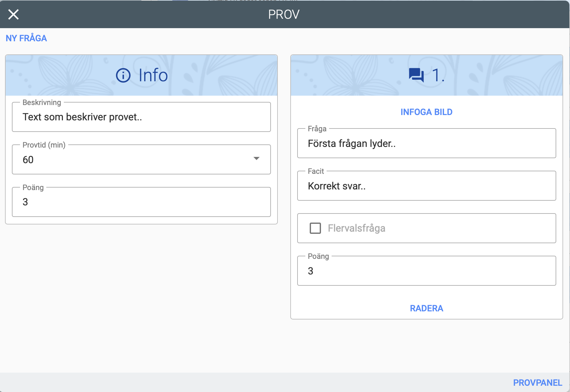Close the Prov dialog with the X icon
This screenshot has width=570, height=392.
coord(13,14)
